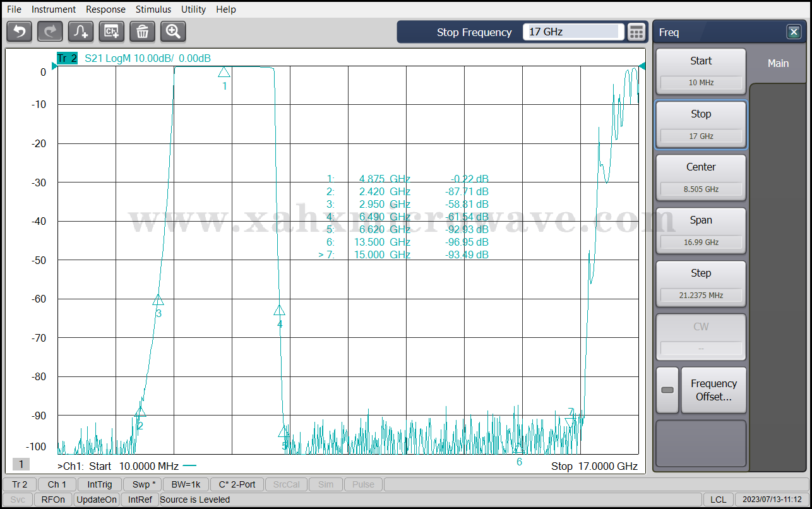812x509 pixels.
Task: Select marker 1 triangle on the trace
Action: pos(224,72)
